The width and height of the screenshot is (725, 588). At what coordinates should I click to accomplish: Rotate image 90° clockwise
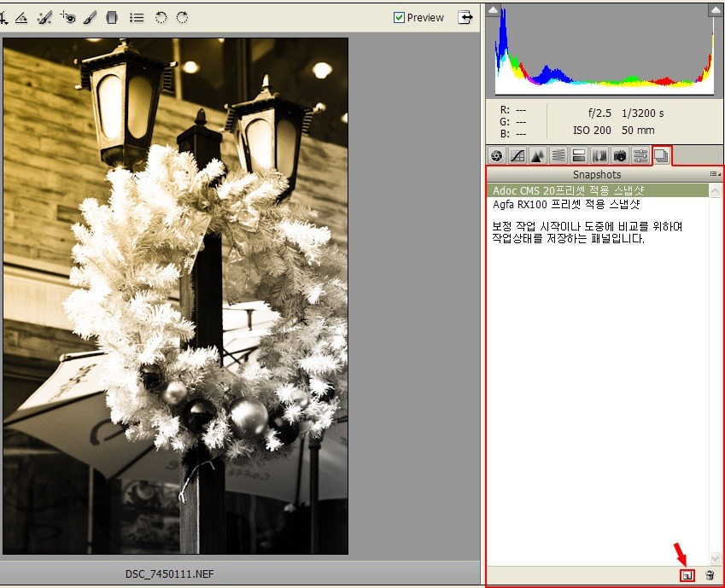[x=182, y=17]
